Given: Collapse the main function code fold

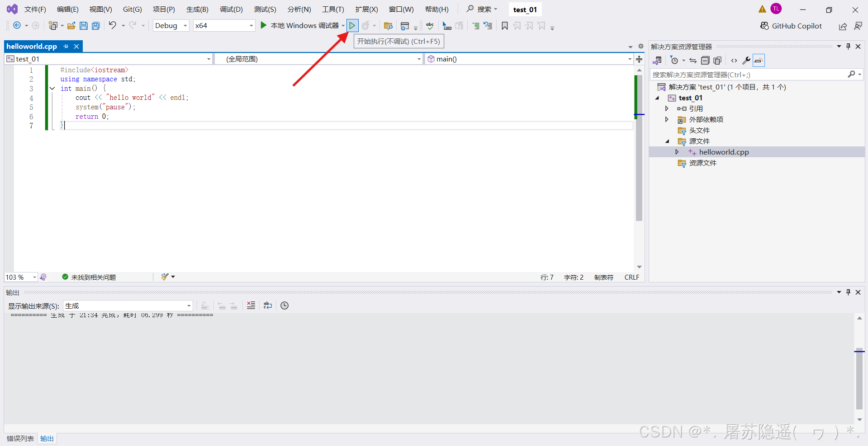Looking at the screenshot, I should pyautogui.click(x=52, y=89).
